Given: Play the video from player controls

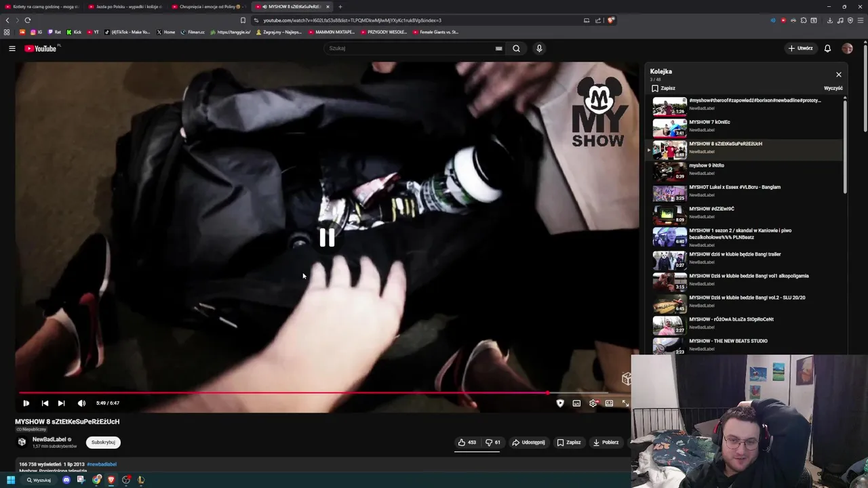Looking at the screenshot, I should [x=26, y=403].
